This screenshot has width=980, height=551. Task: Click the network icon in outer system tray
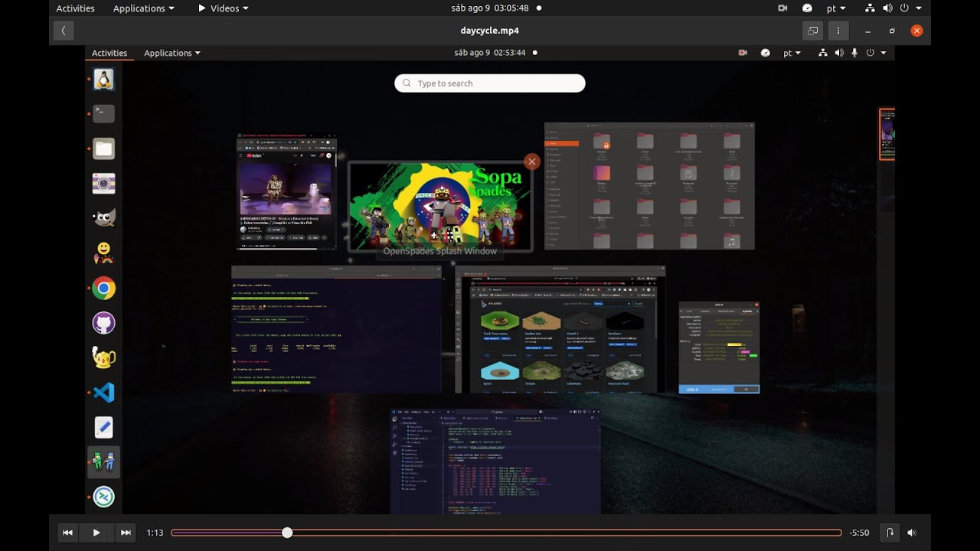(x=870, y=8)
